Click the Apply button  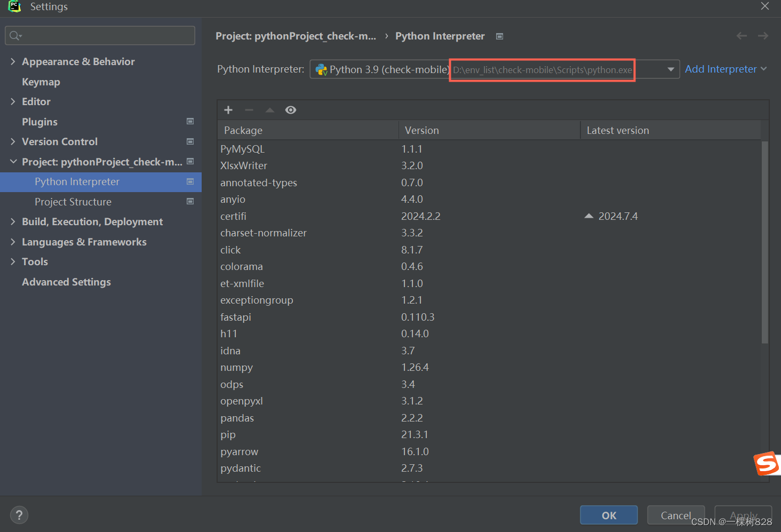[743, 515]
